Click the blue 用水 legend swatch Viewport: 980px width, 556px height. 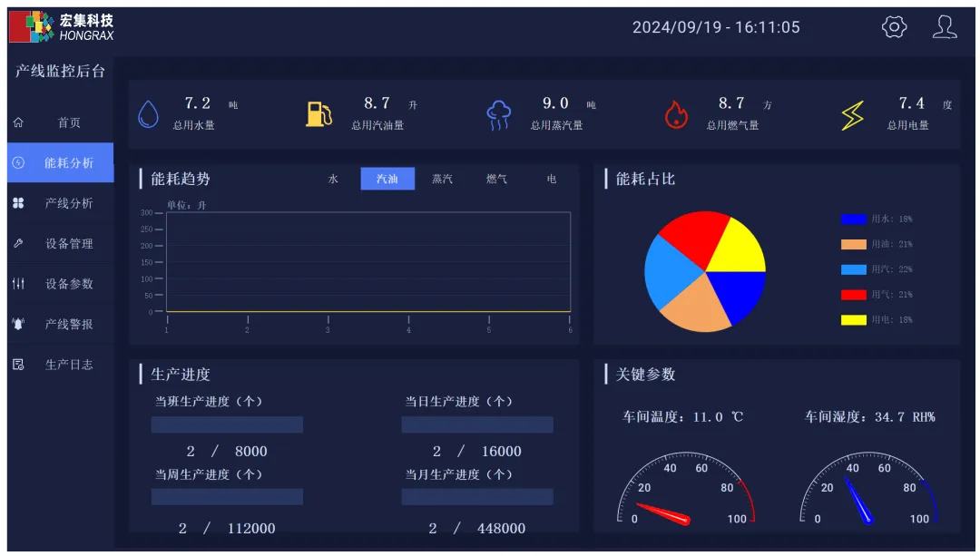[853, 219]
